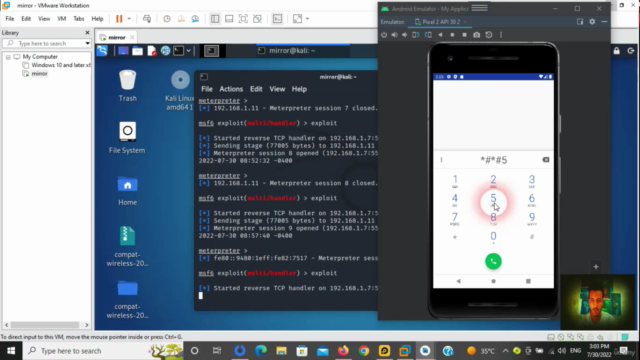
Task: Click emulator toolbar Home circle icon
Action: pos(452,35)
